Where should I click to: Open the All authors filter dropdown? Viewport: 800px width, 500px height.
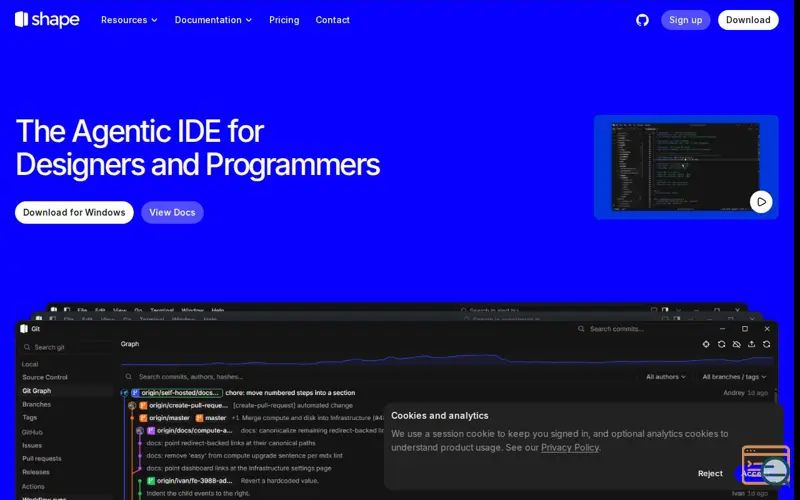666,377
